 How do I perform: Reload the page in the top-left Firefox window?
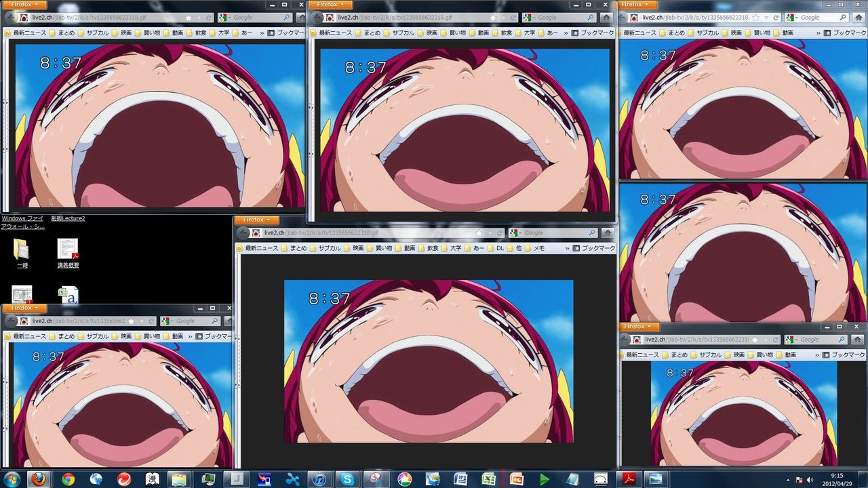(x=208, y=18)
